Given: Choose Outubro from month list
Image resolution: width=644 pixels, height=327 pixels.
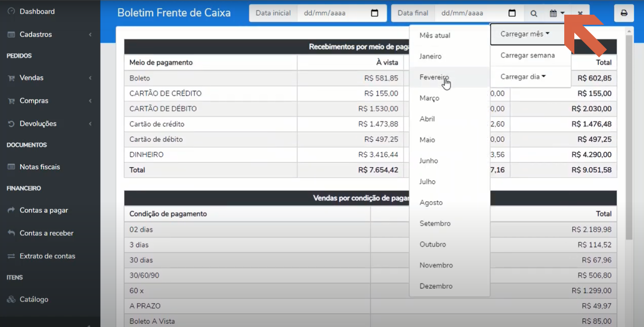Looking at the screenshot, I should click(450, 244).
